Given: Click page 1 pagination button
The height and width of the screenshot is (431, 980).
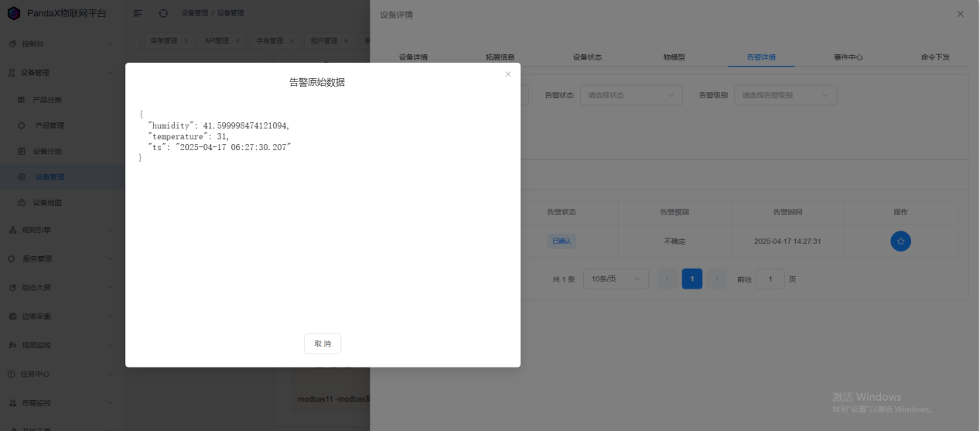Looking at the screenshot, I should pos(692,279).
